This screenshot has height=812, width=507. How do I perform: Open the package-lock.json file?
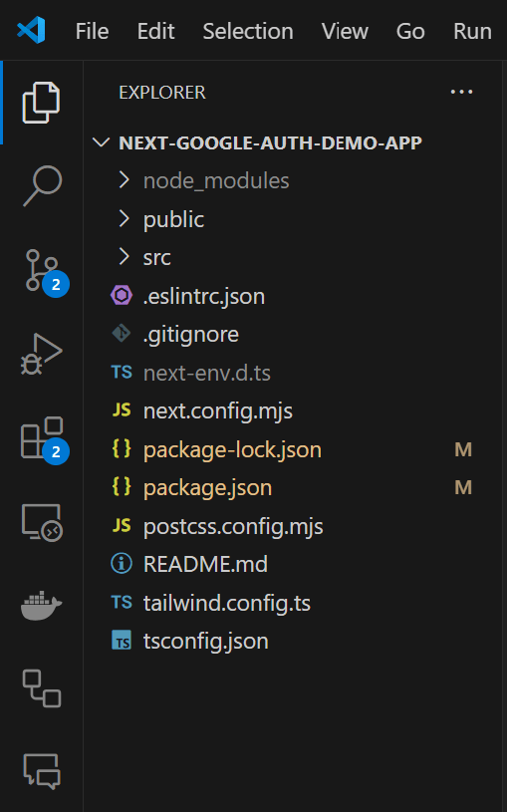pos(232,449)
